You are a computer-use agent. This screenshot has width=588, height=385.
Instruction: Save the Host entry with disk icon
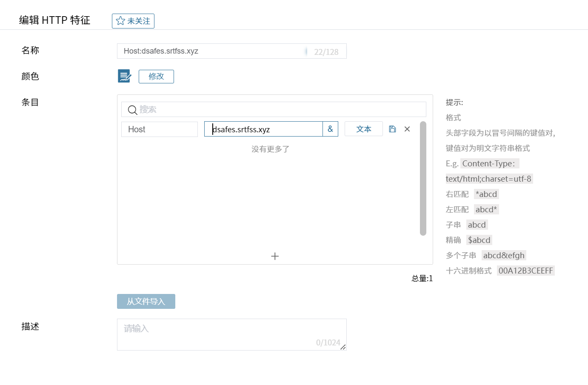click(x=392, y=129)
